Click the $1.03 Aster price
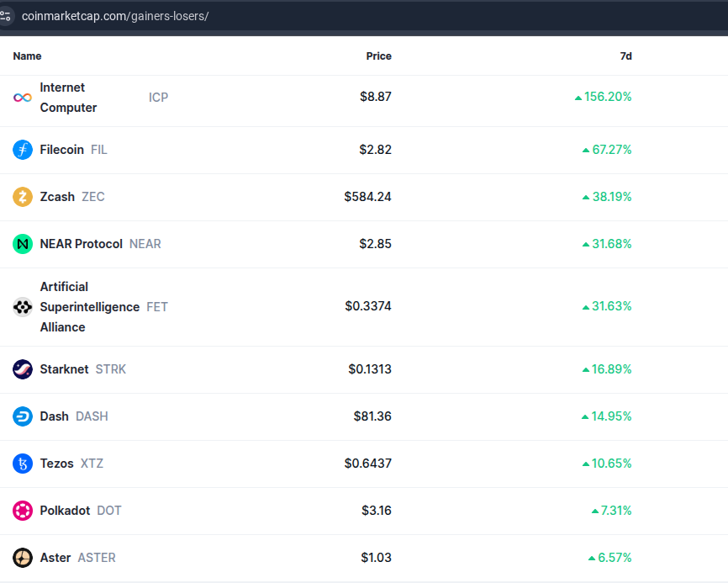728x583 pixels. pyautogui.click(x=376, y=558)
